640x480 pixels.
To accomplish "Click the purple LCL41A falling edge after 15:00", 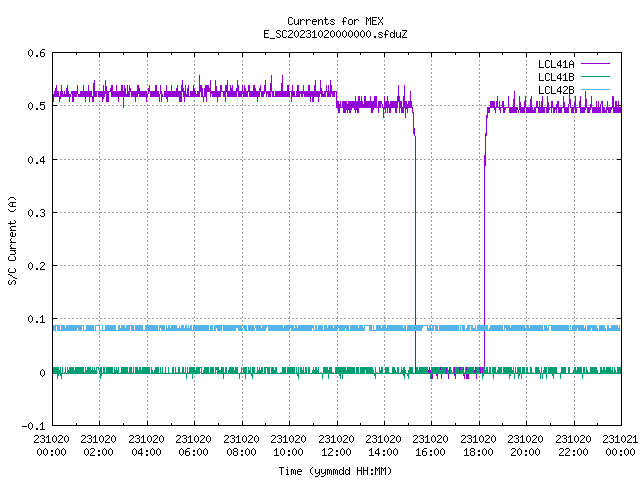I will pyautogui.click(x=416, y=253).
